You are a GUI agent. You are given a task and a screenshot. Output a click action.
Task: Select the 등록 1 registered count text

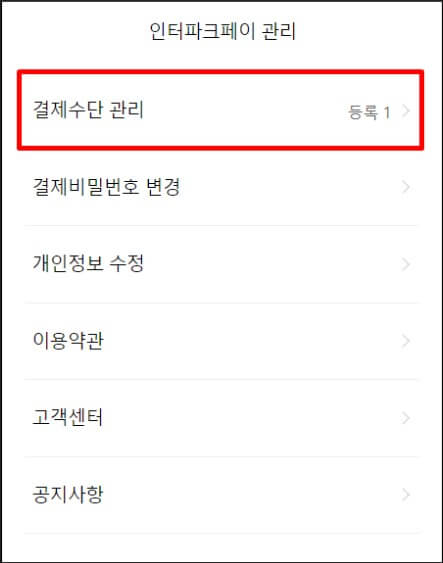369,112
